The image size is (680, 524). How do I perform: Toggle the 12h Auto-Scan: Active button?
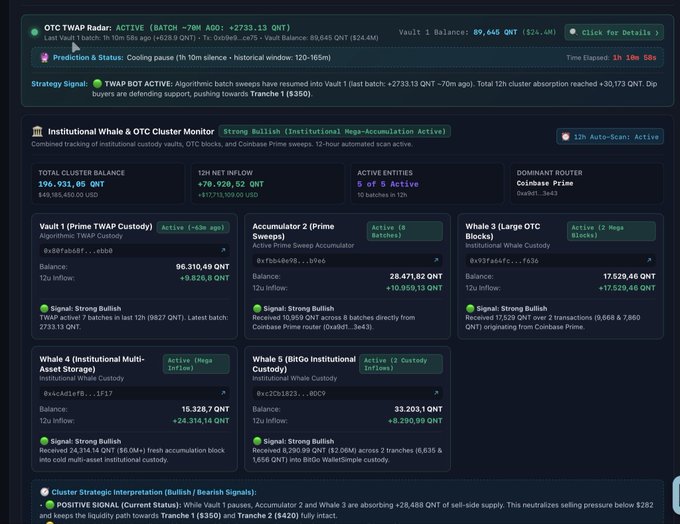tap(610, 137)
